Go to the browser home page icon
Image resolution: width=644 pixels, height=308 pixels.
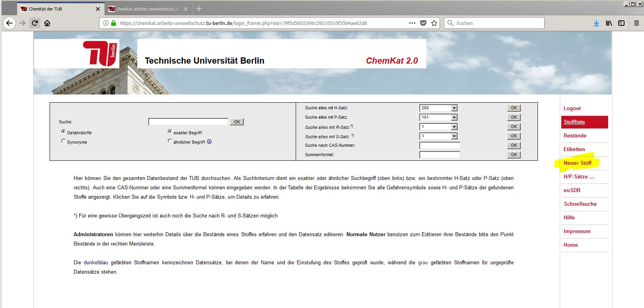click(x=47, y=23)
